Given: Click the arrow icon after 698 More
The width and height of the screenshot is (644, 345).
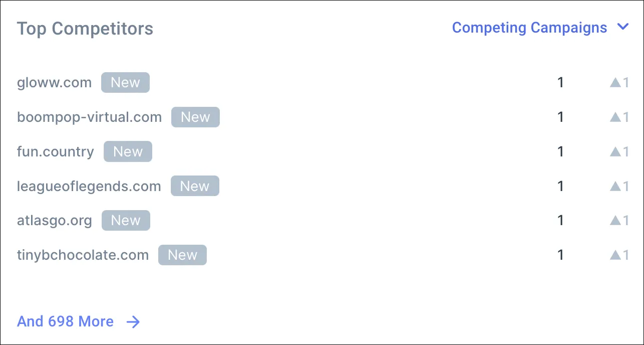Looking at the screenshot, I should (133, 322).
